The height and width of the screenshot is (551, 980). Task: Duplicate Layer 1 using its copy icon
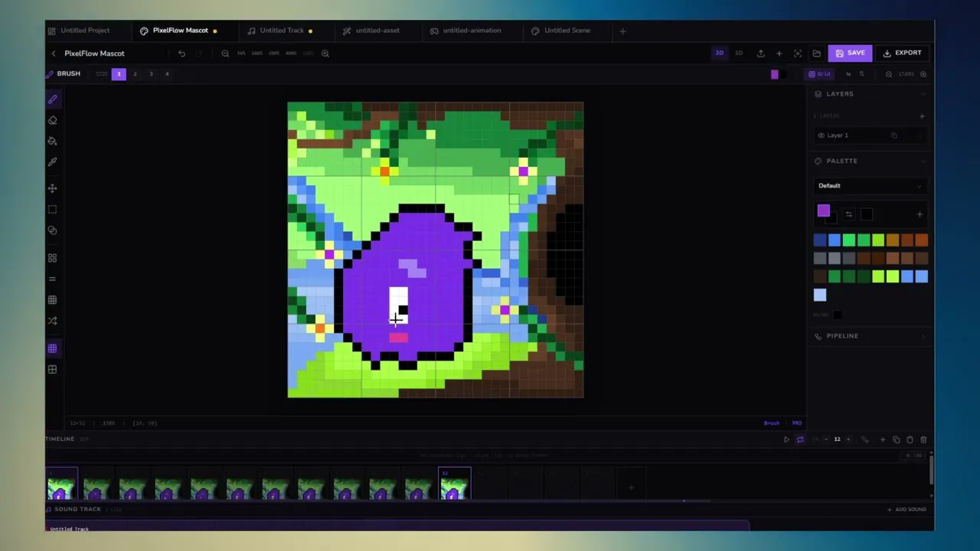pos(893,135)
